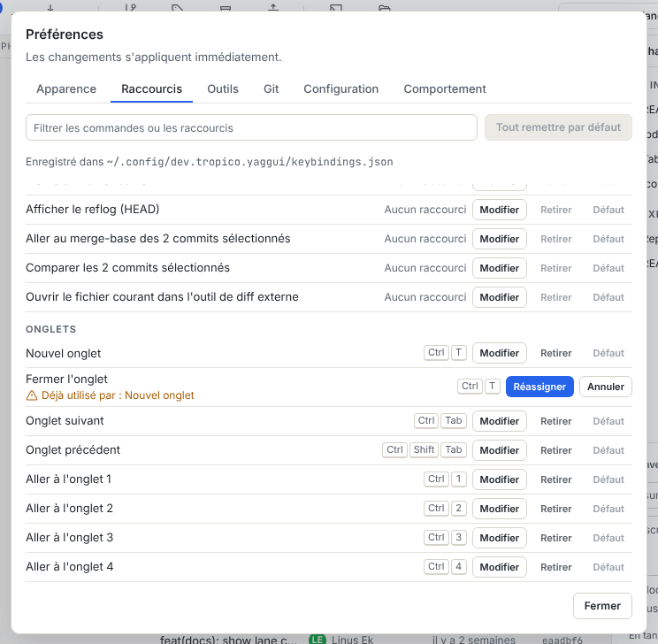Switch to the Apparence tab
This screenshot has width=658, height=644.
coord(66,89)
